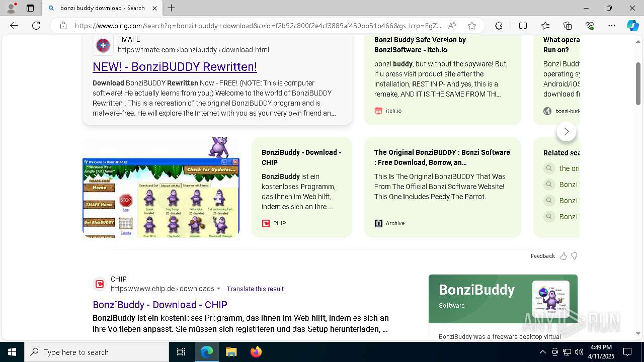
Task: Open the Windows Start menu
Action: pos(12,352)
